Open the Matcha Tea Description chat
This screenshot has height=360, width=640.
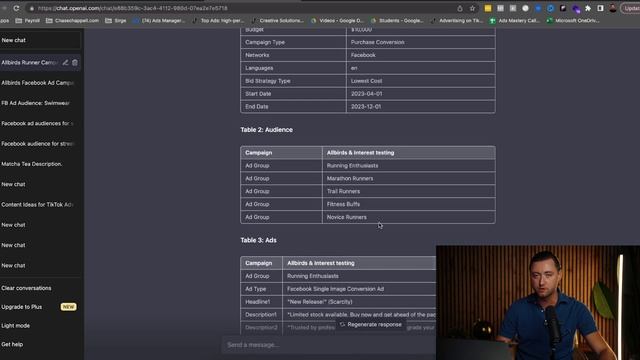(40, 164)
